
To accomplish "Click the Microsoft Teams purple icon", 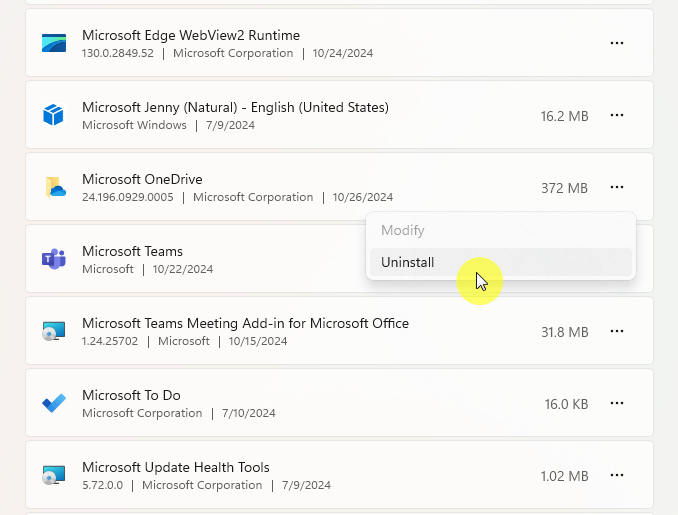I will [54, 259].
